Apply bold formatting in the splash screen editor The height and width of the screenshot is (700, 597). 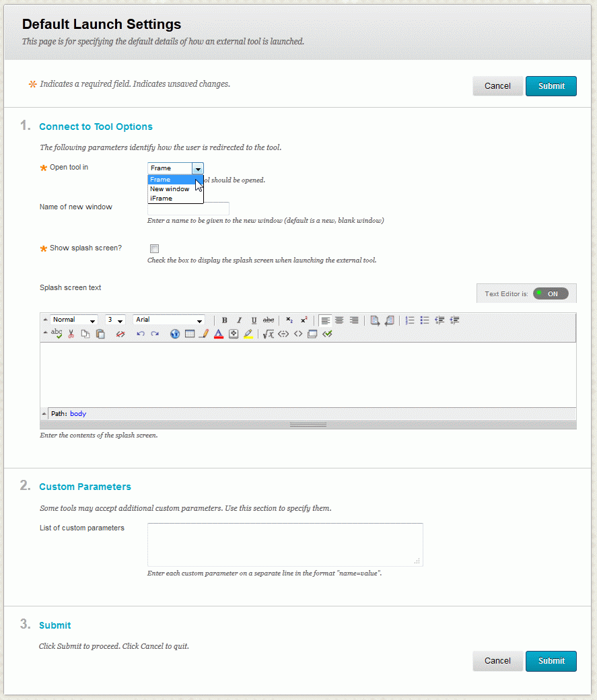[225, 320]
